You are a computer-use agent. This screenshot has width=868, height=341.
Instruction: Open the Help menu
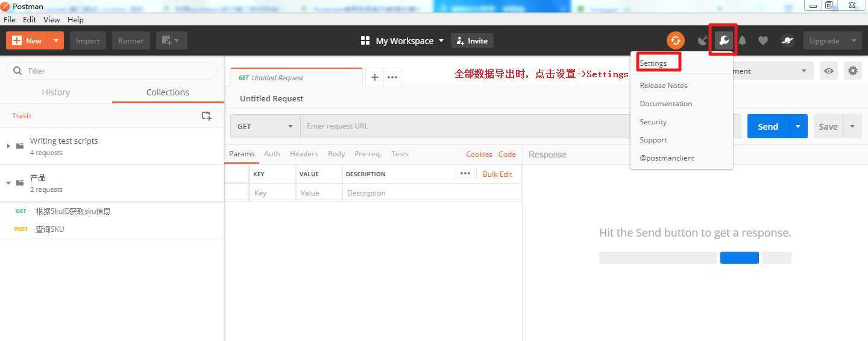(75, 19)
